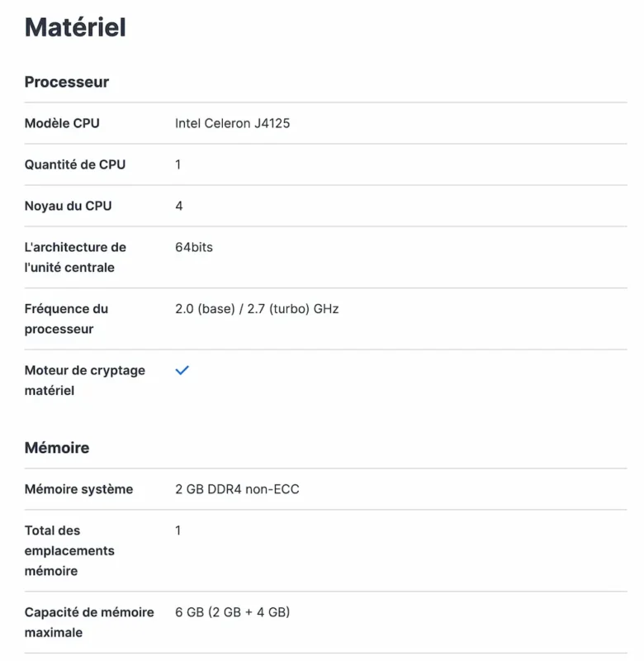Click the 2 GB DDR4 non-ECC value
This screenshot has height=661, width=644.
tap(237, 489)
